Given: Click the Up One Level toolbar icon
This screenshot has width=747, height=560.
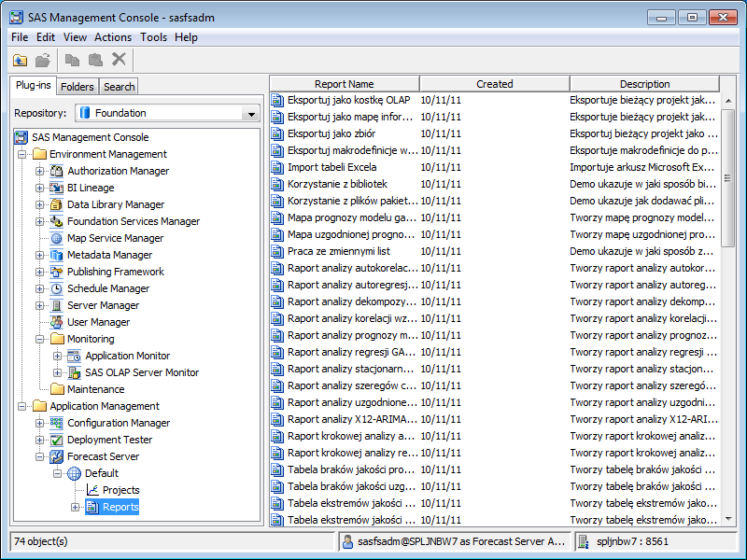Looking at the screenshot, I should click(x=20, y=60).
